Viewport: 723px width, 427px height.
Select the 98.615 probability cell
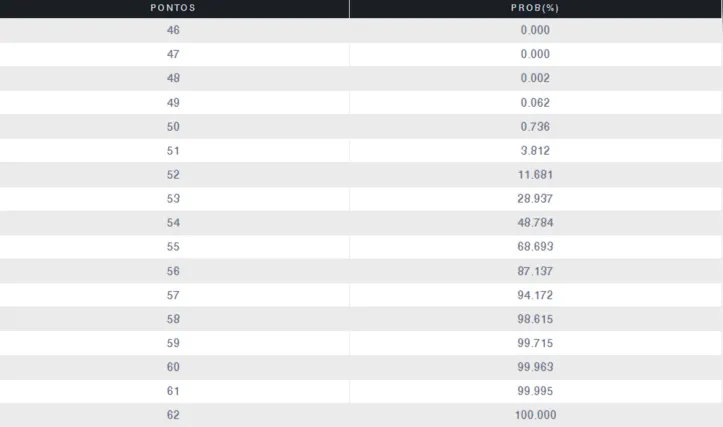coord(535,318)
